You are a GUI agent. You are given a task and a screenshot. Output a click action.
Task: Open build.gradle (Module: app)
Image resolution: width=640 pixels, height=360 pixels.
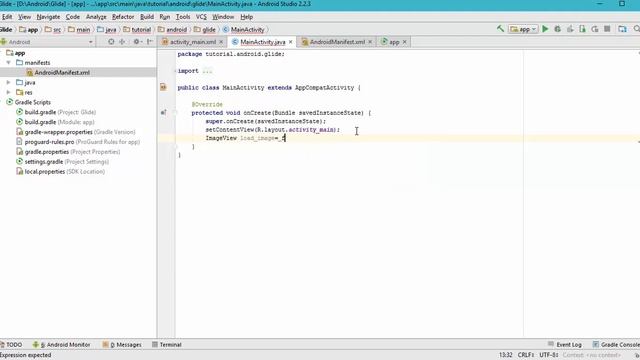[x=55, y=122]
